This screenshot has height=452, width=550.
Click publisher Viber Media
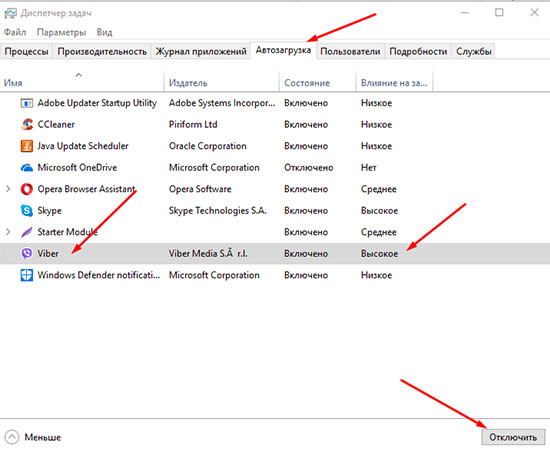[x=208, y=253]
